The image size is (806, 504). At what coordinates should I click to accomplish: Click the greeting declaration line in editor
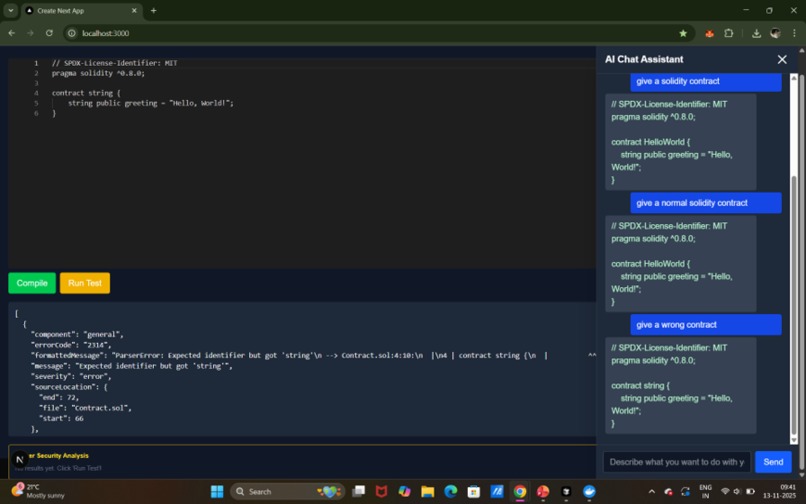(151, 103)
